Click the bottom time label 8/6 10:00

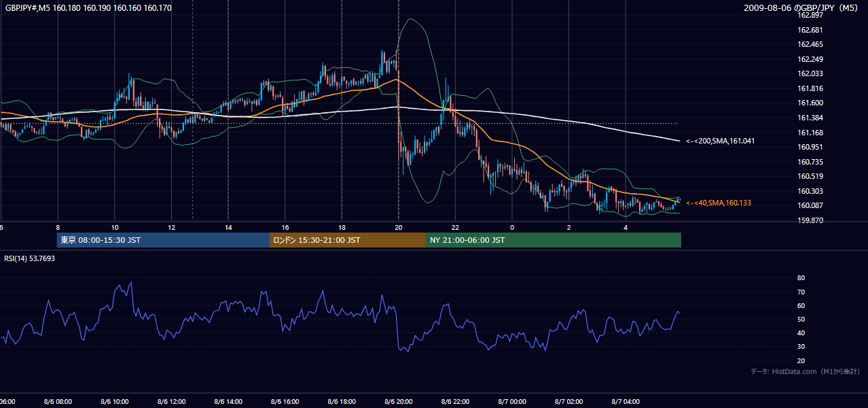[x=115, y=402]
